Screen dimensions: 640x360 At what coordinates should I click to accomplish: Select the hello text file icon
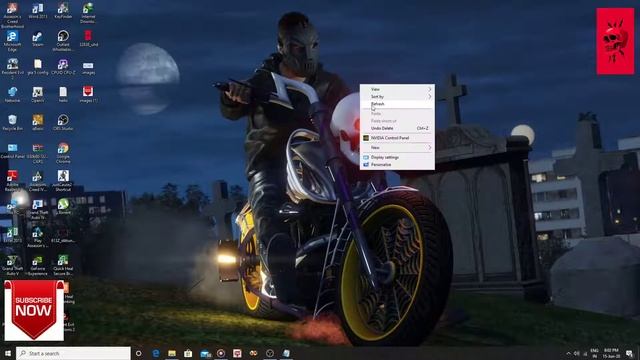63,95
